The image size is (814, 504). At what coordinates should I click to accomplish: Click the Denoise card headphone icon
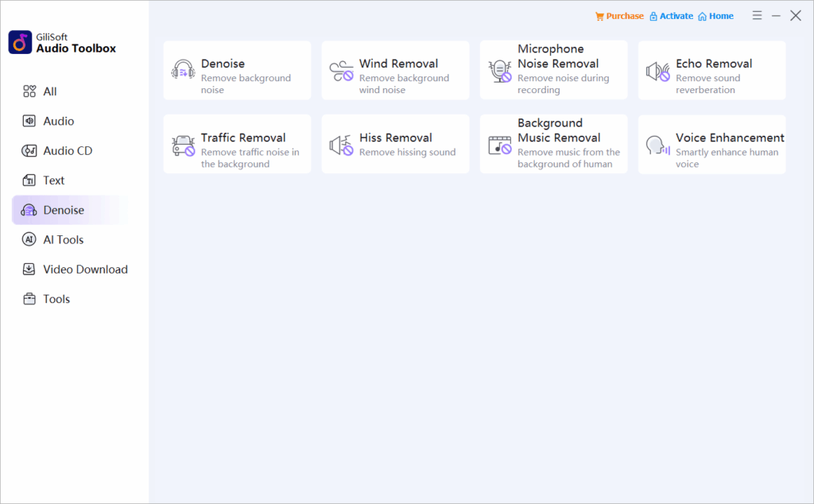[x=183, y=70]
